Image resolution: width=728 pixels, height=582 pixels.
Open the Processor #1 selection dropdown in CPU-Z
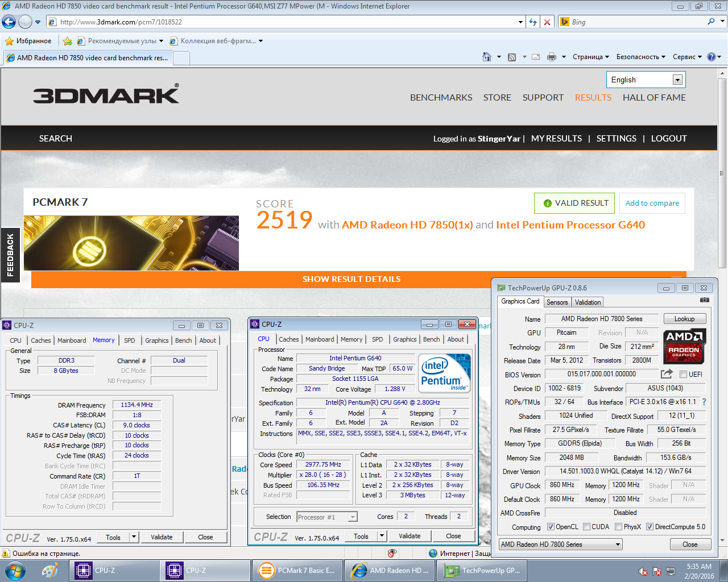[x=326, y=517]
